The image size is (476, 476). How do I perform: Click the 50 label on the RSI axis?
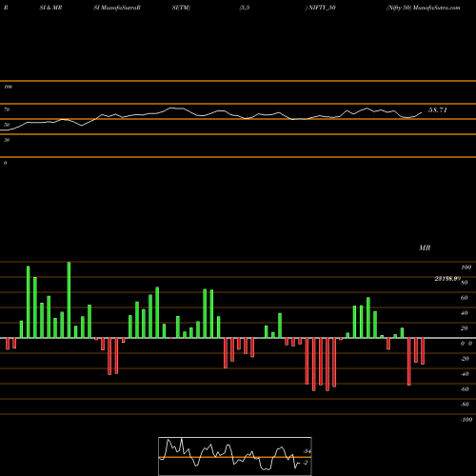click(7, 125)
